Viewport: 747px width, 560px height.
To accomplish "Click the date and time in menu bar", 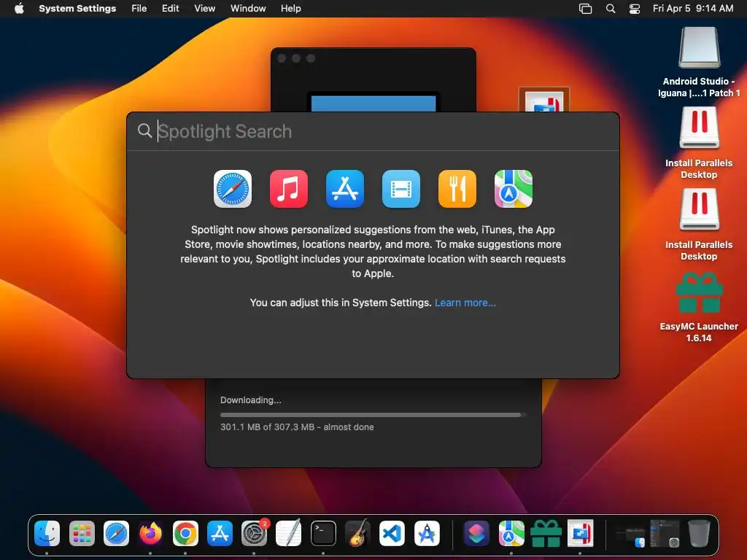I will click(693, 9).
